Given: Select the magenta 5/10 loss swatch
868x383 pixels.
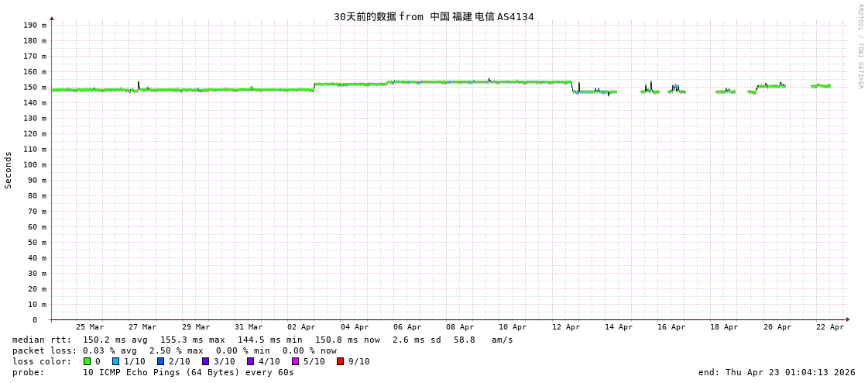Looking at the screenshot, I should [296, 361].
